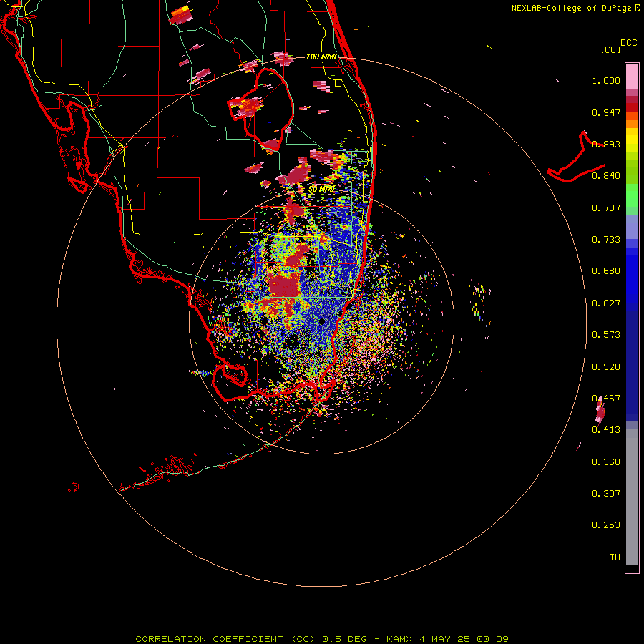Viewport: 644px width, 644px height.
Task: Select the 0.253 legend value
Action: (x=606, y=525)
